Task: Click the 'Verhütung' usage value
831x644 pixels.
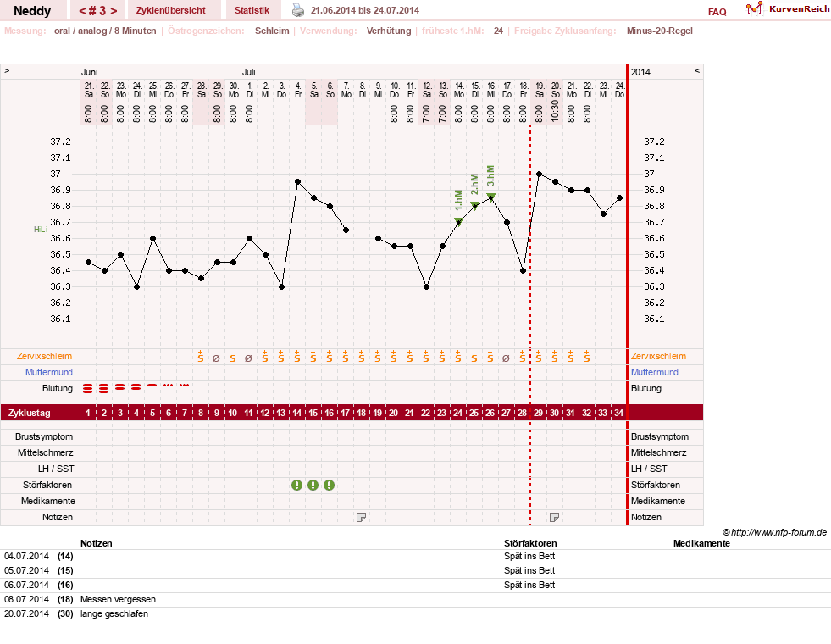Action: click(x=389, y=31)
